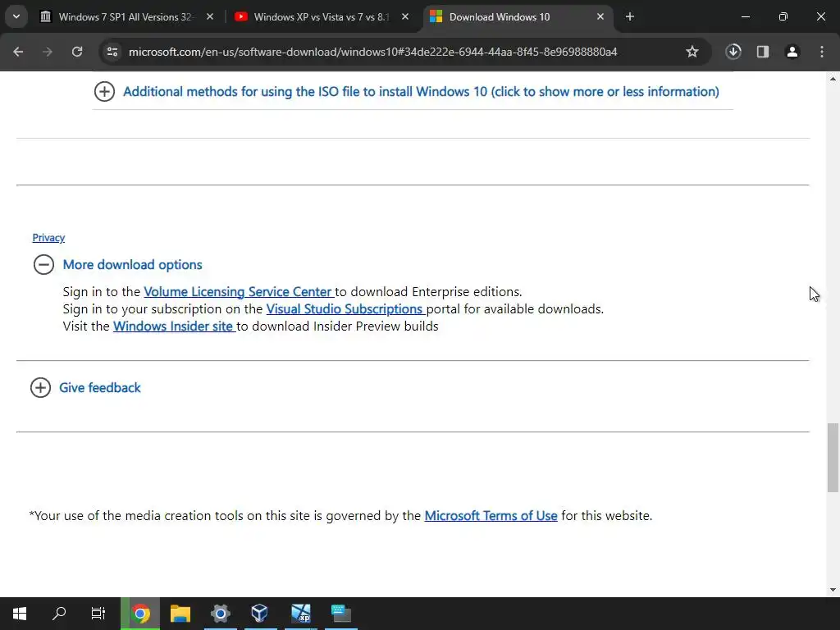Screen dimensions: 840x630
Task: Open the Chrome downloads icon
Action: click(733, 52)
